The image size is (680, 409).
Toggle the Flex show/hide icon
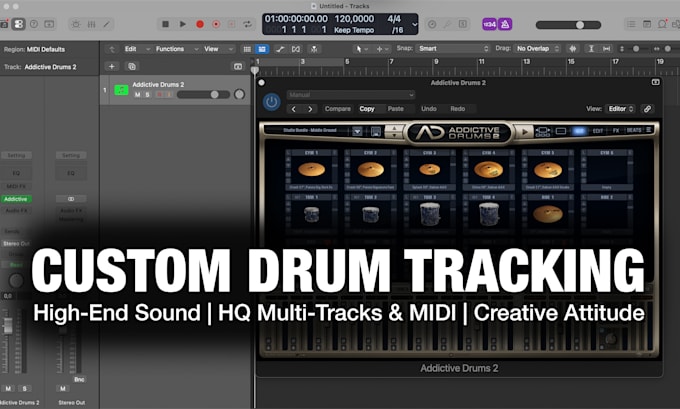[296, 49]
